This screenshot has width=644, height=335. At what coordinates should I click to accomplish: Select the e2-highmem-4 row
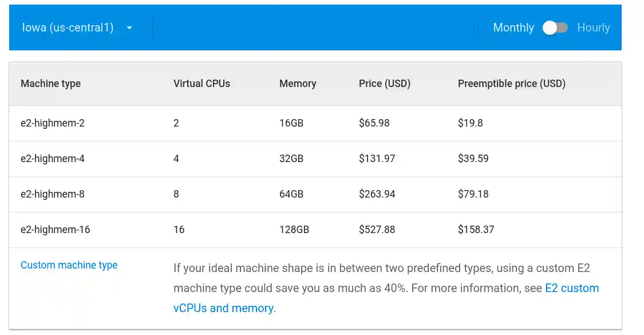[x=53, y=158]
